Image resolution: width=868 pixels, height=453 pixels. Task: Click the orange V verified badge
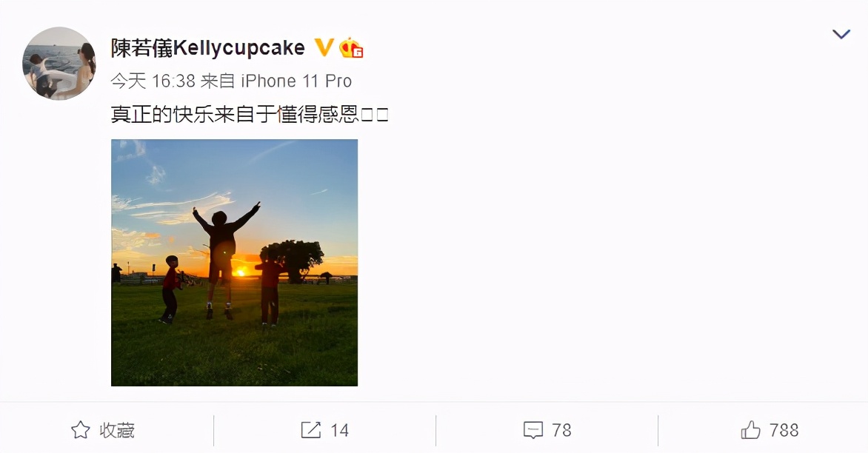[322, 47]
